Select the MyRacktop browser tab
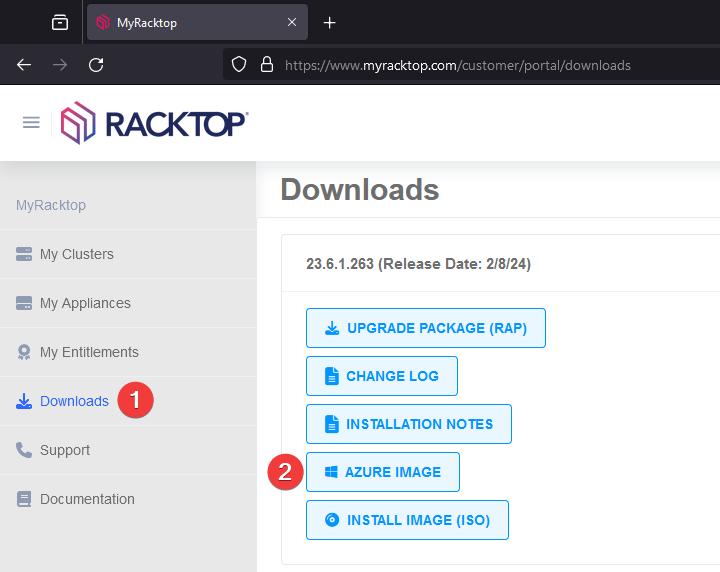 (x=197, y=22)
